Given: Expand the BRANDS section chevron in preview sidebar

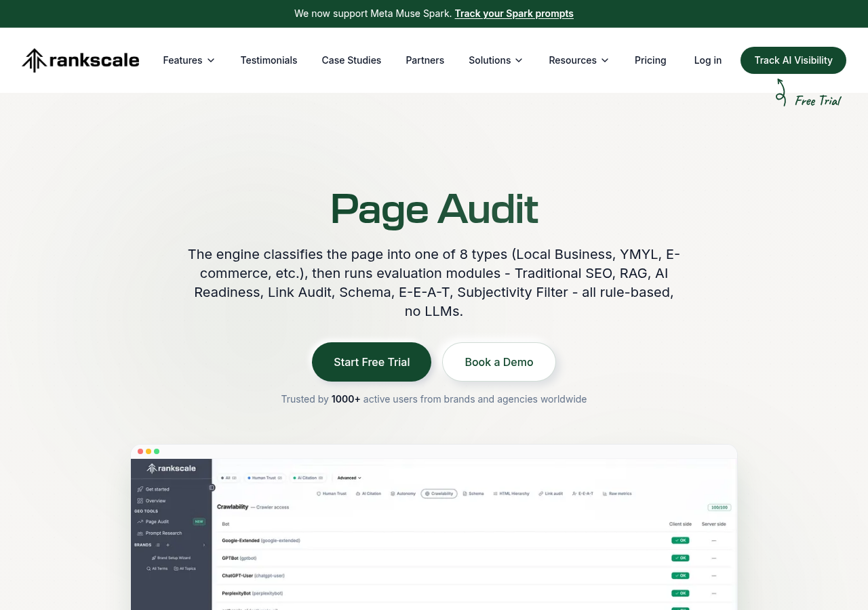Looking at the screenshot, I should pyautogui.click(x=203, y=545).
